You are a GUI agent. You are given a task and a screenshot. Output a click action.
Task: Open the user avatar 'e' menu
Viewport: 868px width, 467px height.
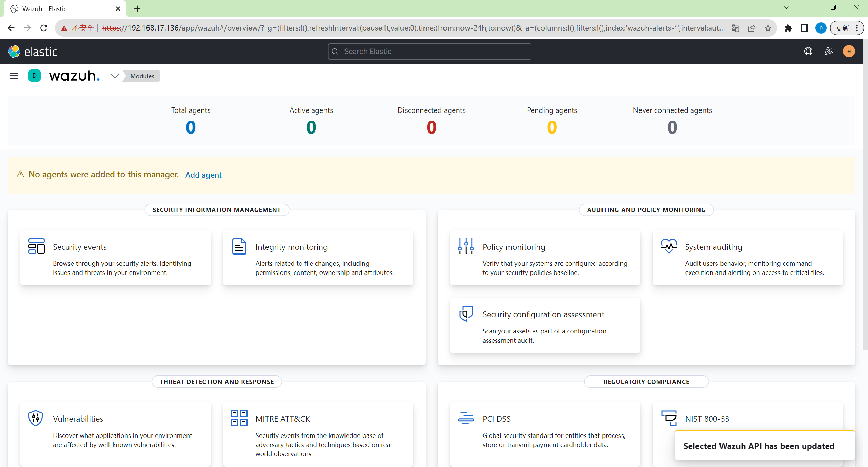click(x=849, y=51)
